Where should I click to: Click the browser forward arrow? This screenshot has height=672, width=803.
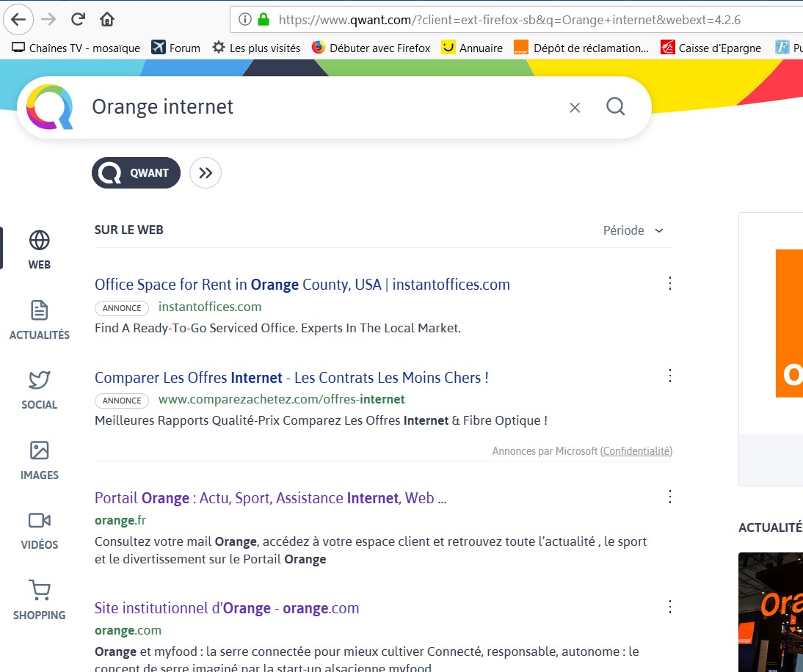(48, 20)
